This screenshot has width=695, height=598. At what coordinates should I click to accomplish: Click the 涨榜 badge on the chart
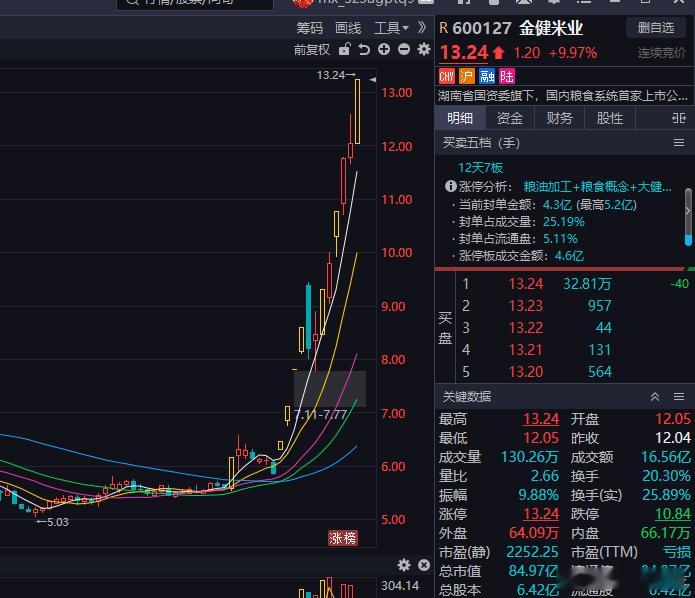point(343,538)
